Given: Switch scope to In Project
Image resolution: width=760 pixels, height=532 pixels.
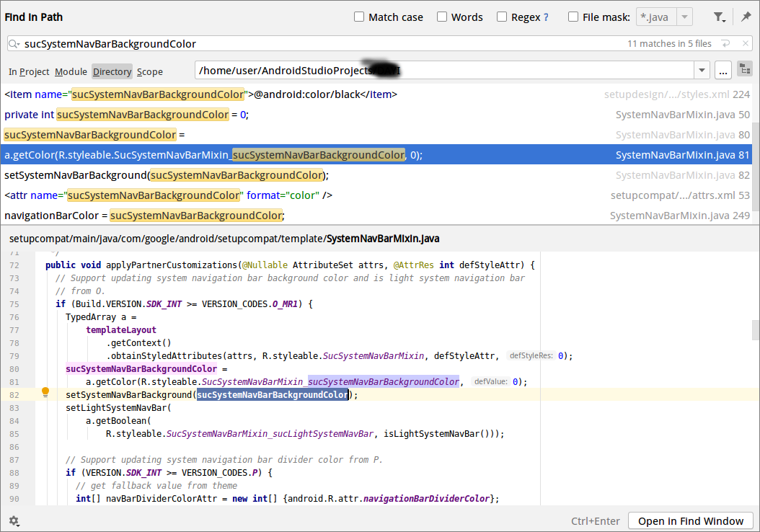Looking at the screenshot, I should point(29,71).
